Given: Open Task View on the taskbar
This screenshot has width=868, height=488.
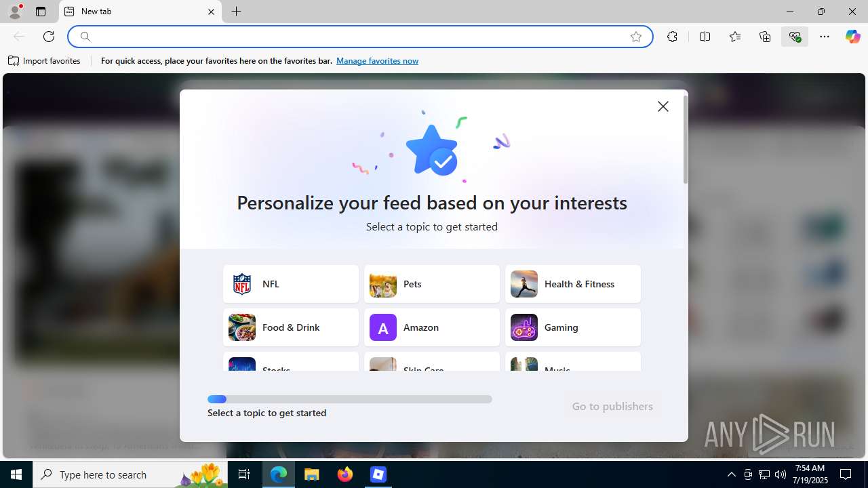Looking at the screenshot, I should point(244,474).
